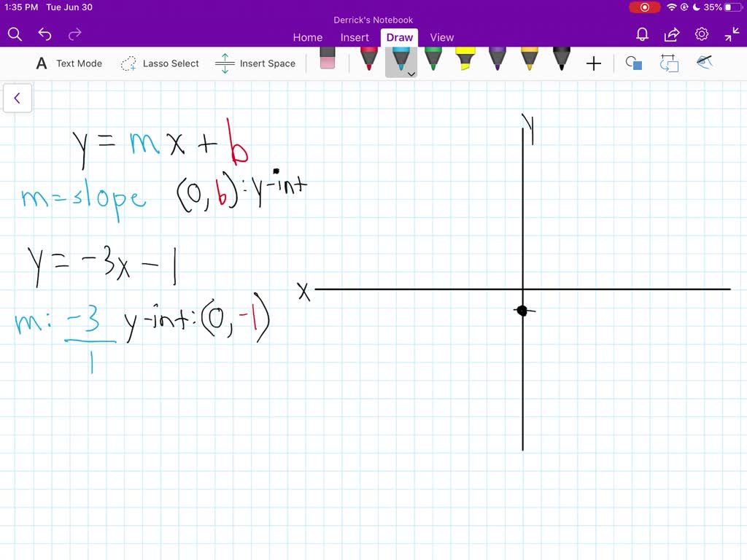
Task: Activate Lasso Select
Action: 160,63
